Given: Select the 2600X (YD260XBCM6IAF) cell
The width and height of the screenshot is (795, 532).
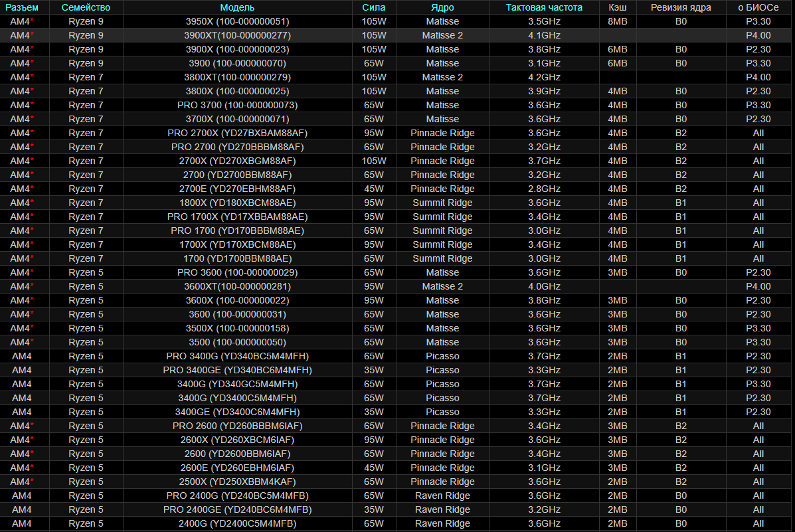Looking at the screenshot, I should [237, 440].
